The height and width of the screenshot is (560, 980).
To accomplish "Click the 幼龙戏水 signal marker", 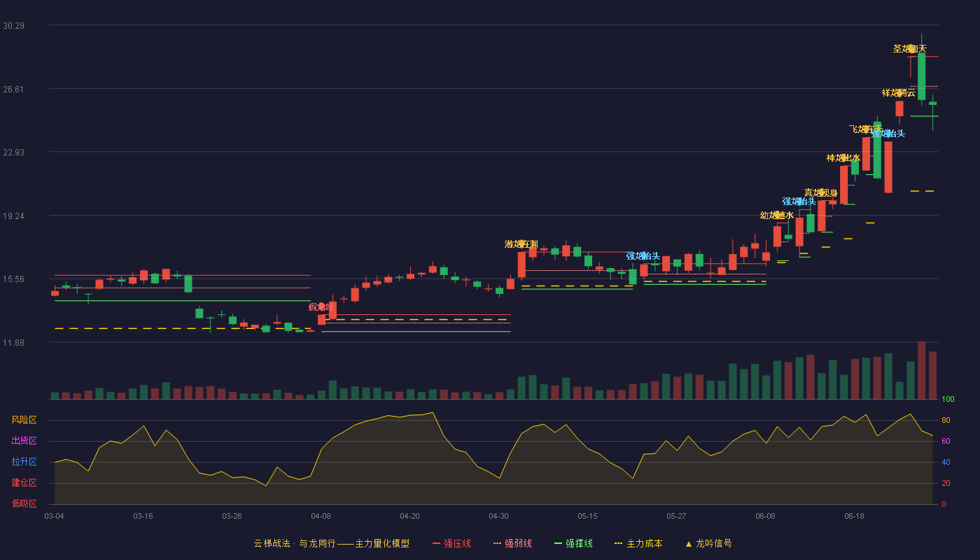I will click(777, 215).
